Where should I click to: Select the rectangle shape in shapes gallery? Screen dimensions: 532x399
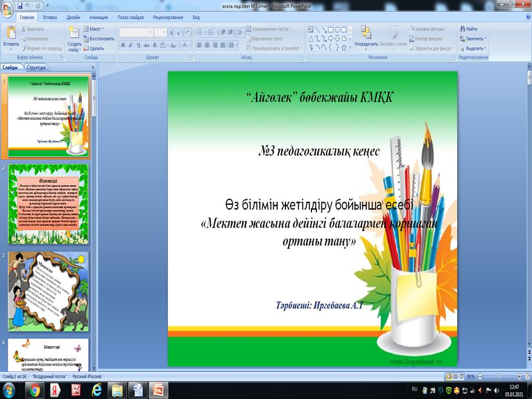[x=331, y=29]
